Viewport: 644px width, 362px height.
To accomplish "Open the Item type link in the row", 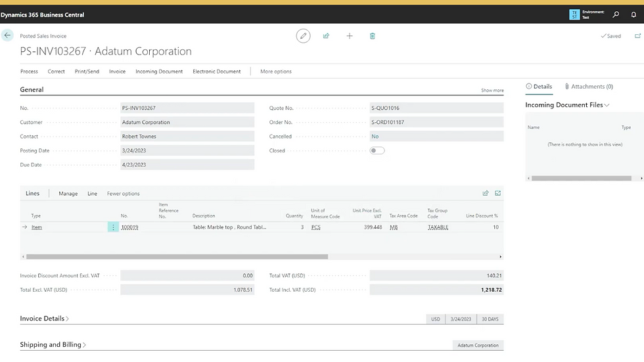I will 37,227.
